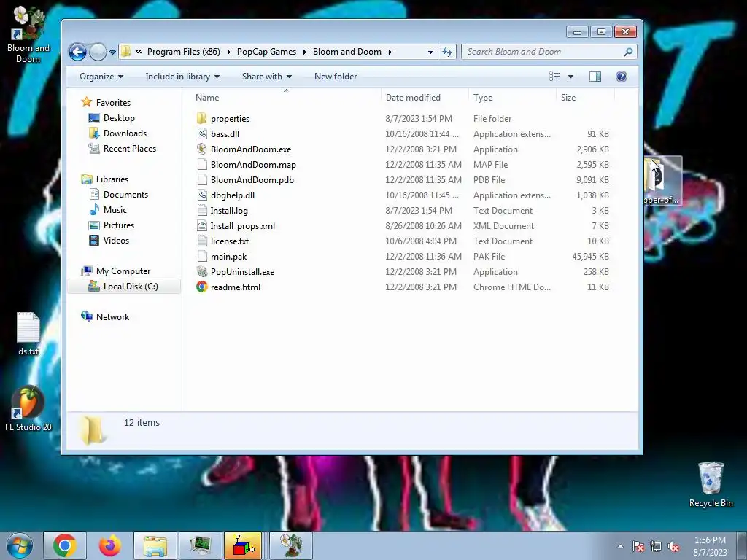The height and width of the screenshot is (560, 747).
Task: Sort by the Type column header
Action: tap(512, 97)
